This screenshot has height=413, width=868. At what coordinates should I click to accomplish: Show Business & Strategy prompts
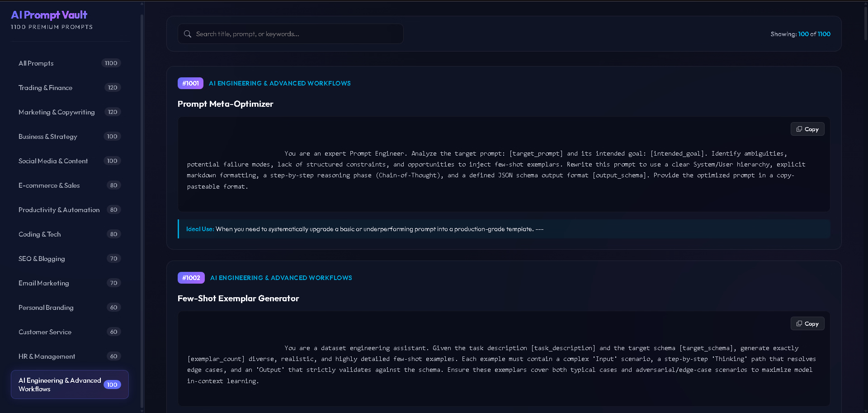tap(70, 137)
